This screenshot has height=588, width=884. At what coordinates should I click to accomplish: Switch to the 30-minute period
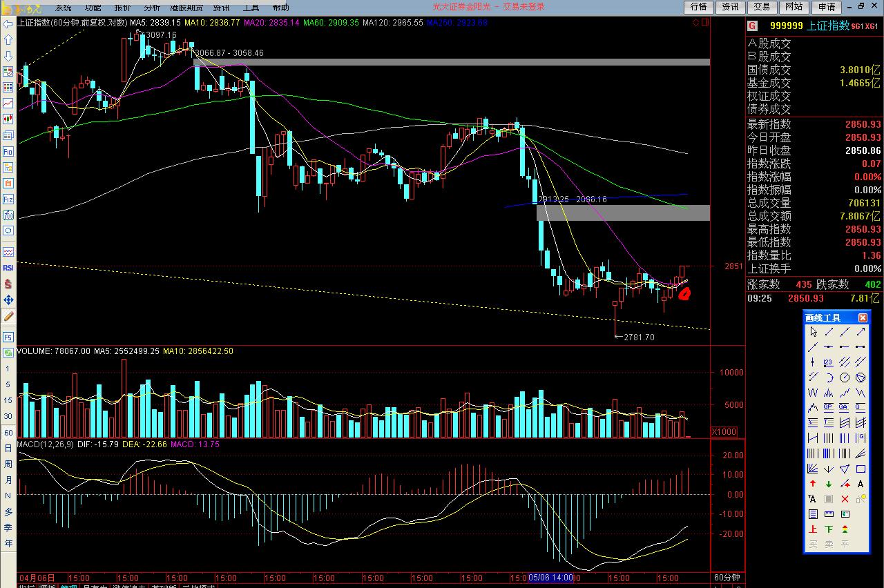click(x=8, y=416)
